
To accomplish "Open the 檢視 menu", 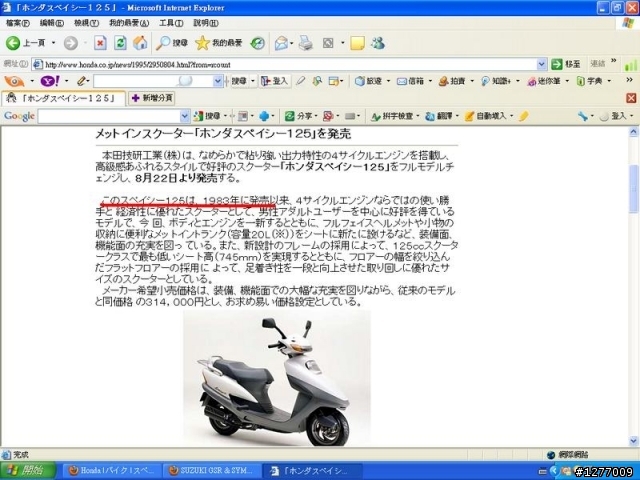I will point(86,23).
